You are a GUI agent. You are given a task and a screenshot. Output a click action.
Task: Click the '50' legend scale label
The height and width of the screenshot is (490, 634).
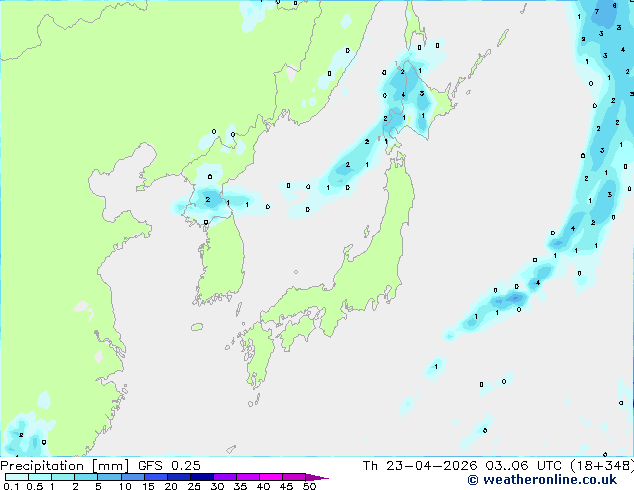coord(309,486)
